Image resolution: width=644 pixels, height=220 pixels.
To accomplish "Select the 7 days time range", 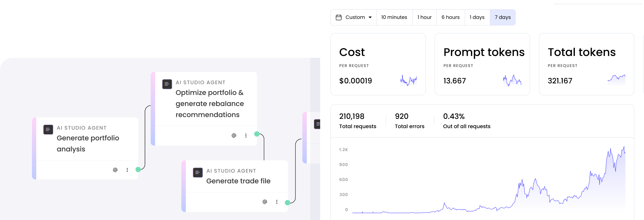I will pyautogui.click(x=503, y=17).
